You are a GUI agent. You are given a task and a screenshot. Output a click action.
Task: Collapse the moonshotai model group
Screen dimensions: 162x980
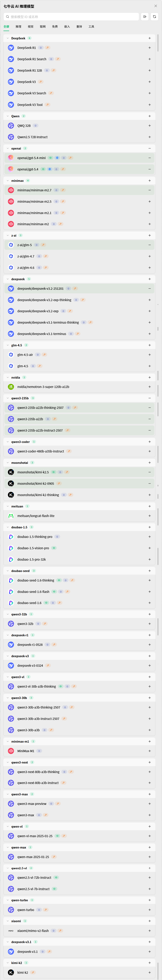(x=7, y=463)
